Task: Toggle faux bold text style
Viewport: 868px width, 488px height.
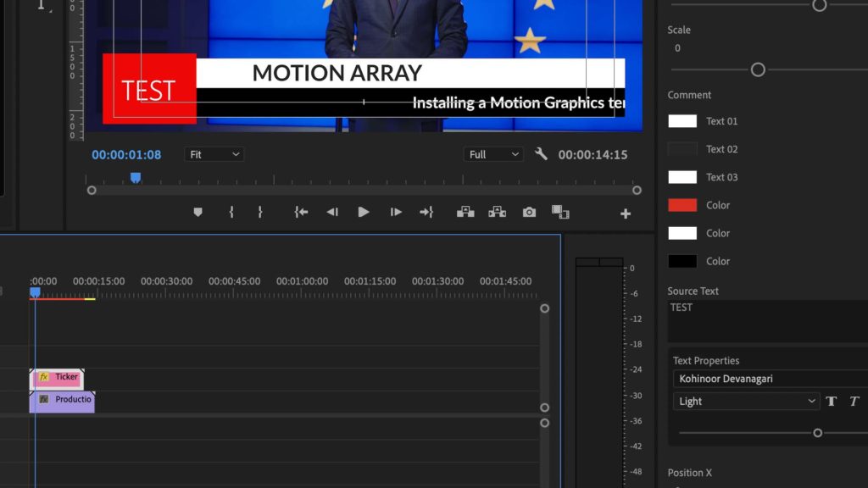Action: [832, 402]
